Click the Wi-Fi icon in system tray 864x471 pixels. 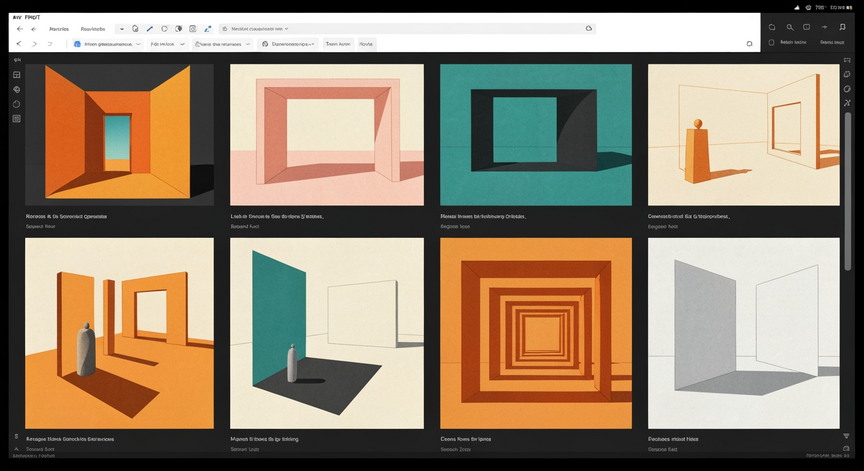[x=797, y=7]
